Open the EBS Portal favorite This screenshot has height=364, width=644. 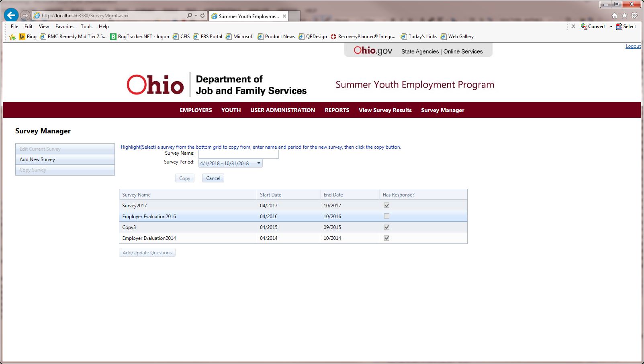[207, 37]
